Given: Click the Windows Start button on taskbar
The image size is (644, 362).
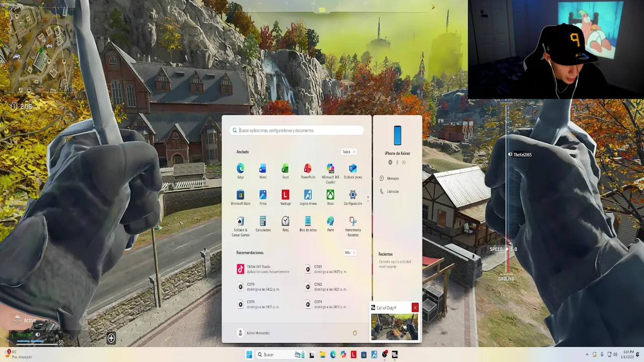Looking at the screenshot, I should (249, 354).
